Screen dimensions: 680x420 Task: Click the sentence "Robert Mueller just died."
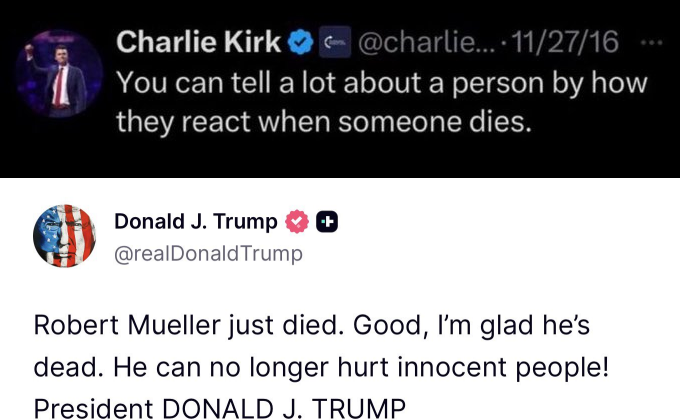coord(190,325)
